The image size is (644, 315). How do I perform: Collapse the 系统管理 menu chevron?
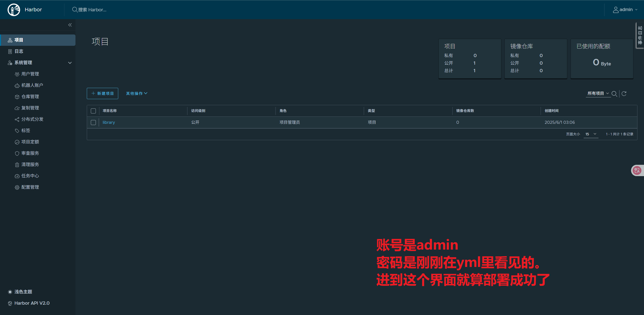point(70,63)
